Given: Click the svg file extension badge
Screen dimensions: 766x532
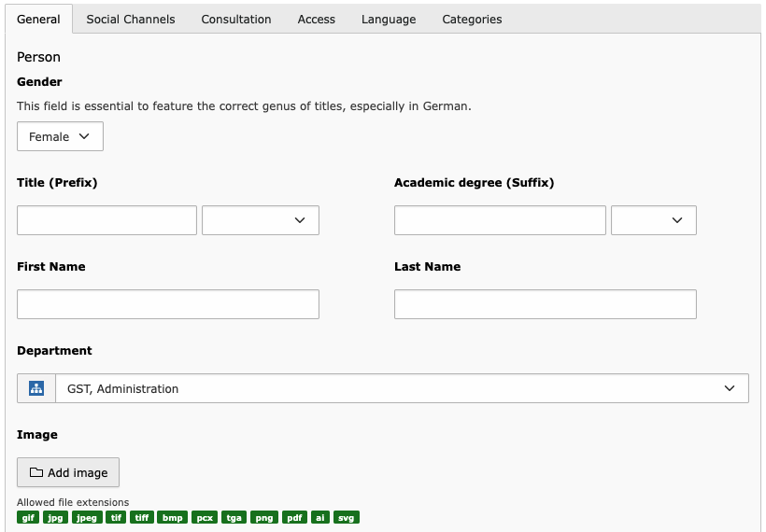Looking at the screenshot, I should [347, 517].
